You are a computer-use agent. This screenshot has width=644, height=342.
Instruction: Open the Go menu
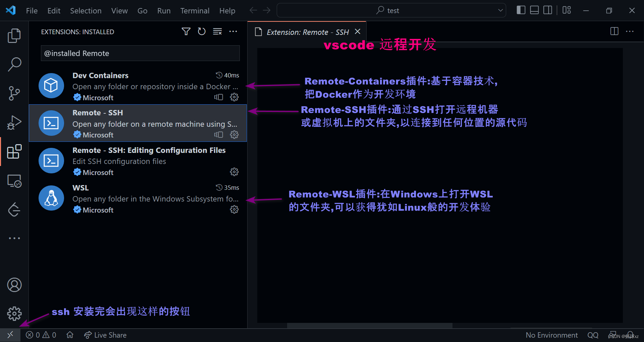(x=142, y=11)
